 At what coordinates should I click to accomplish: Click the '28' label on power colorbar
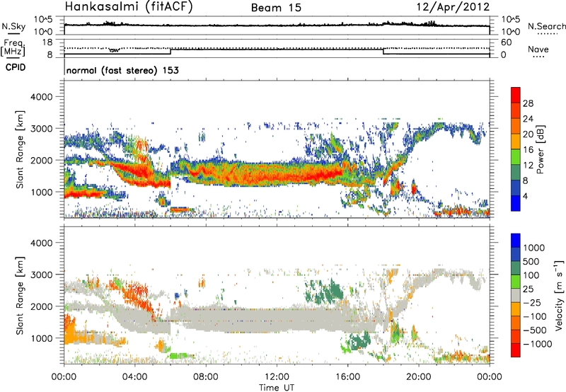tap(528, 103)
